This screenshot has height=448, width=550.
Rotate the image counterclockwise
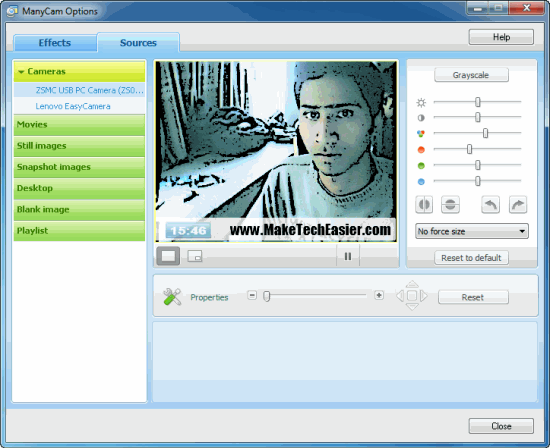(490, 205)
